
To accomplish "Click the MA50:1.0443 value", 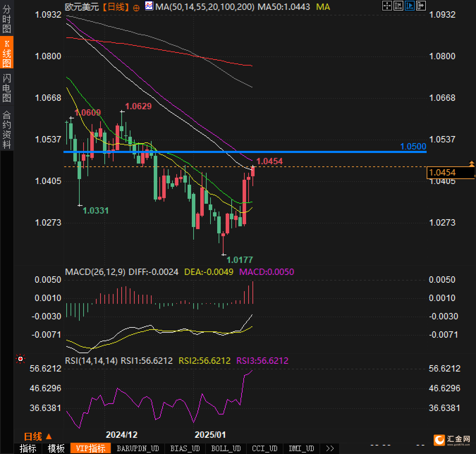I will coord(284,7).
